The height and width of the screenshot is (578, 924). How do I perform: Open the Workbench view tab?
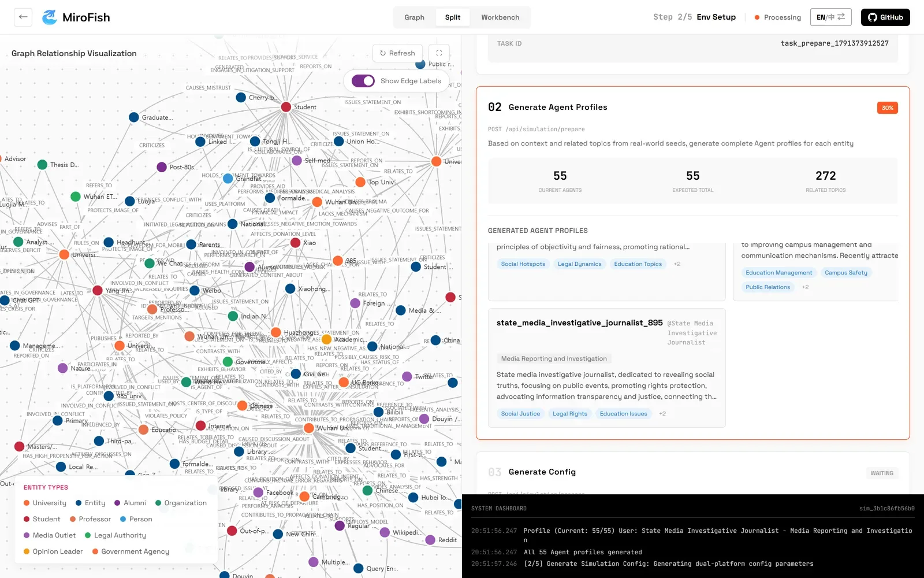tap(500, 17)
